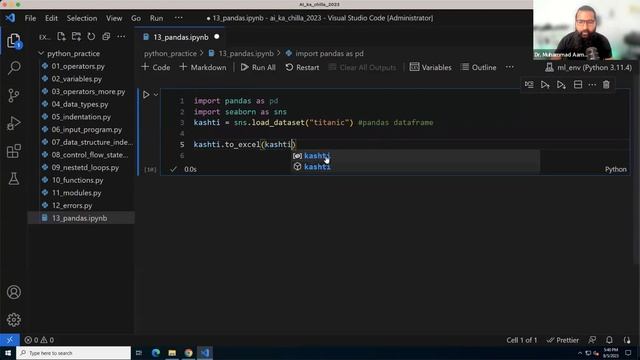The image size is (640, 360).
Task: Open Chrome from the taskbar
Action: click(x=188, y=353)
